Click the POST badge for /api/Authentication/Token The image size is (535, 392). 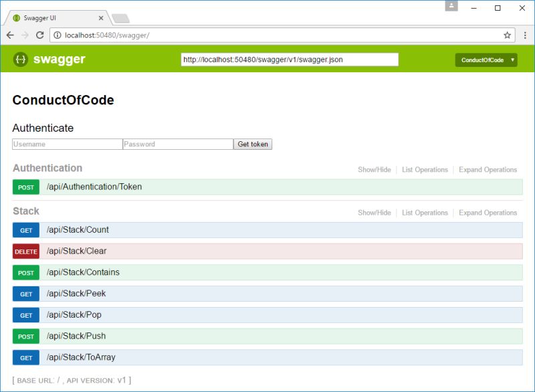click(x=25, y=187)
